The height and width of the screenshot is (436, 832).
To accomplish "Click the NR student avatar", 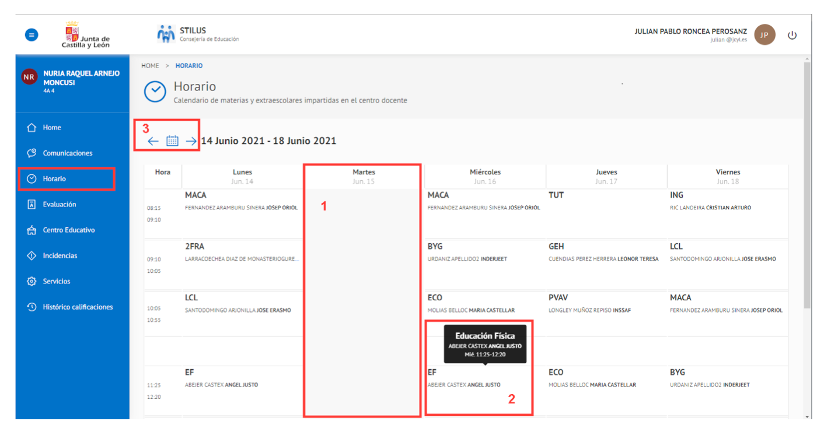I will [x=29, y=78].
